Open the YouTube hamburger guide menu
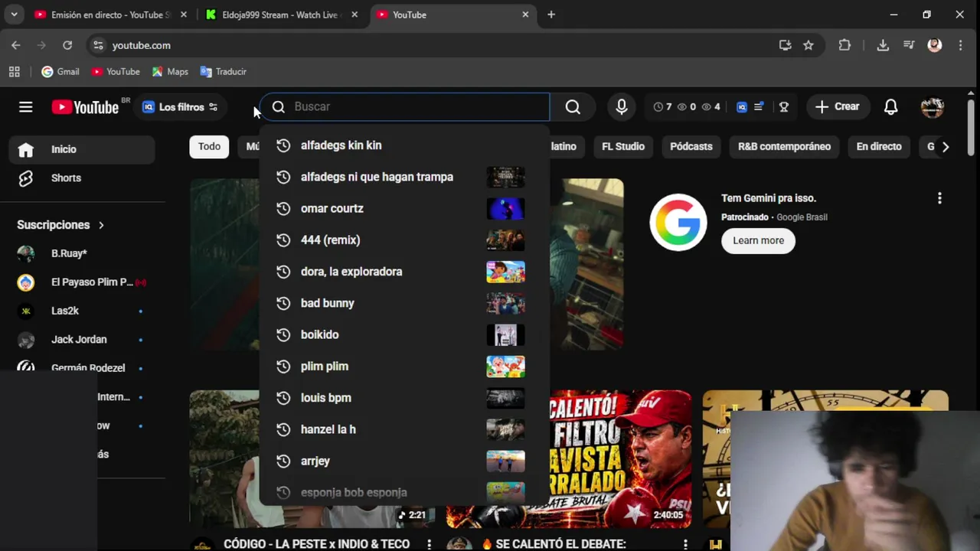980x551 pixels. [x=25, y=107]
